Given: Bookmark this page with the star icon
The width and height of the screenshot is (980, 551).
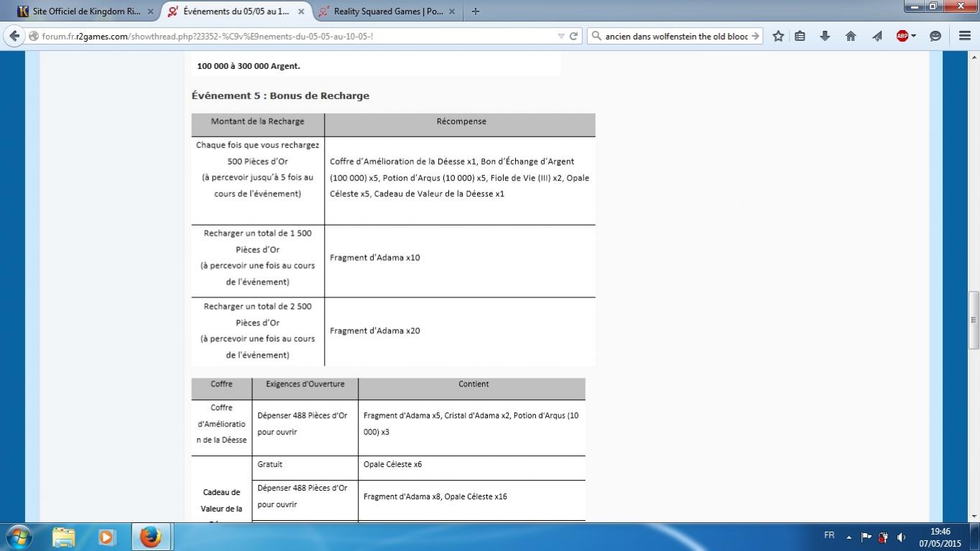Looking at the screenshot, I should [x=778, y=36].
